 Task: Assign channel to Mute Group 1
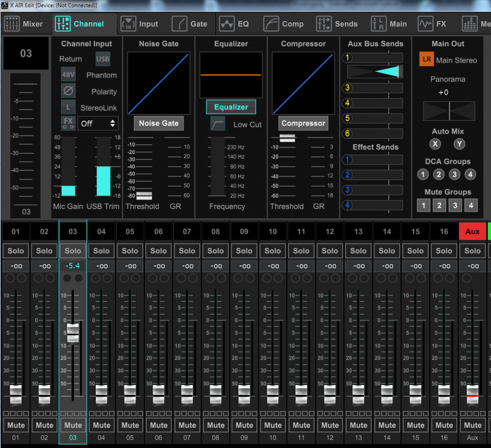point(424,205)
